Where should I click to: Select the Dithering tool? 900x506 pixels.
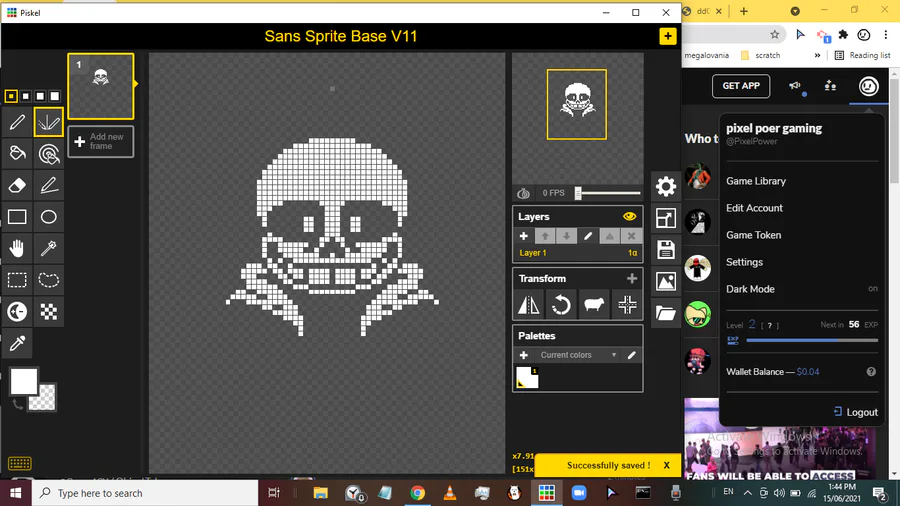[x=49, y=312]
